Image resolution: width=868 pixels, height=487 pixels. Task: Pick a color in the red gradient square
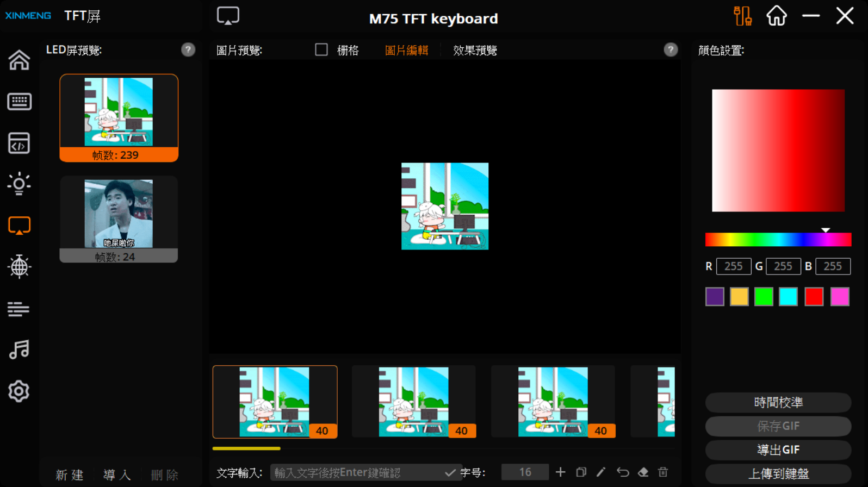(x=778, y=151)
